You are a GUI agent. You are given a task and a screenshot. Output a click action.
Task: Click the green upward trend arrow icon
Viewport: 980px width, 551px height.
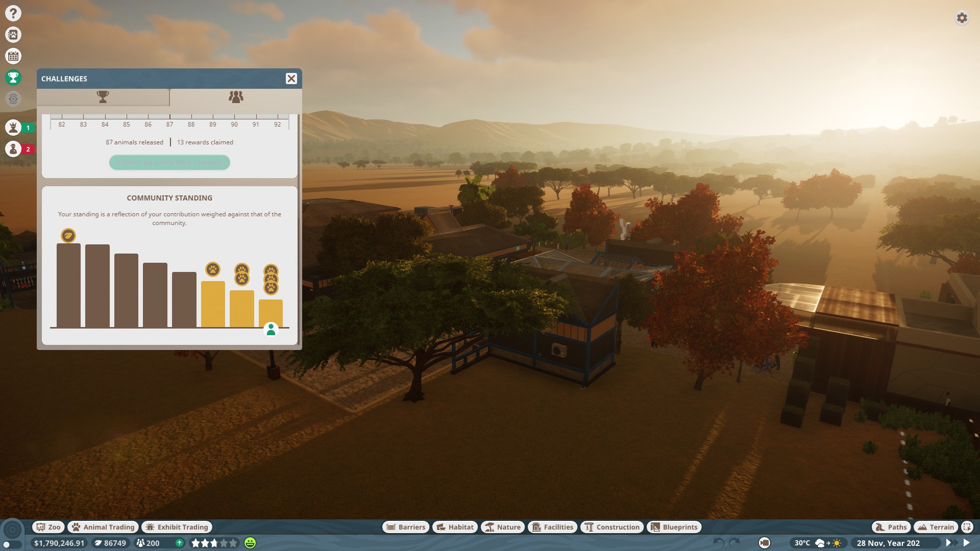(x=180, y=543)
